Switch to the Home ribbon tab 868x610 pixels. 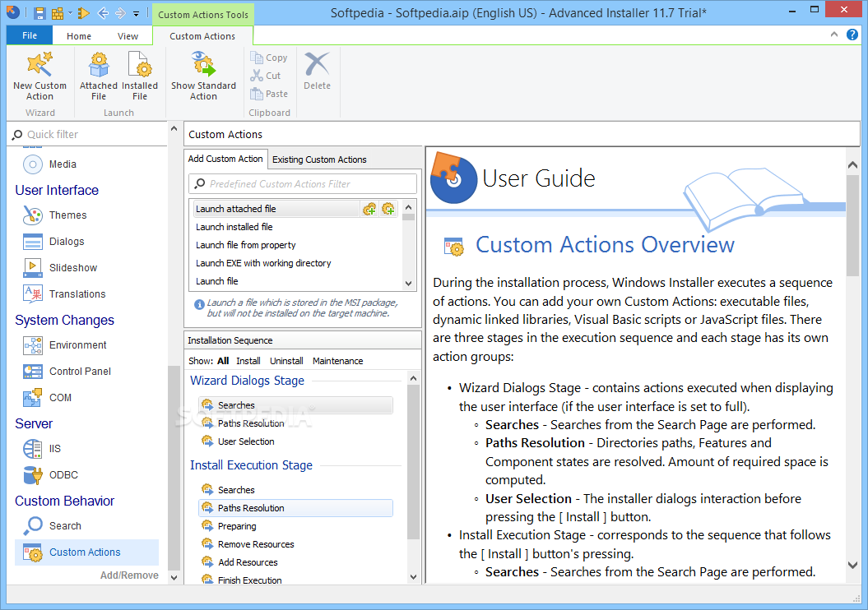tap(79, 36)
